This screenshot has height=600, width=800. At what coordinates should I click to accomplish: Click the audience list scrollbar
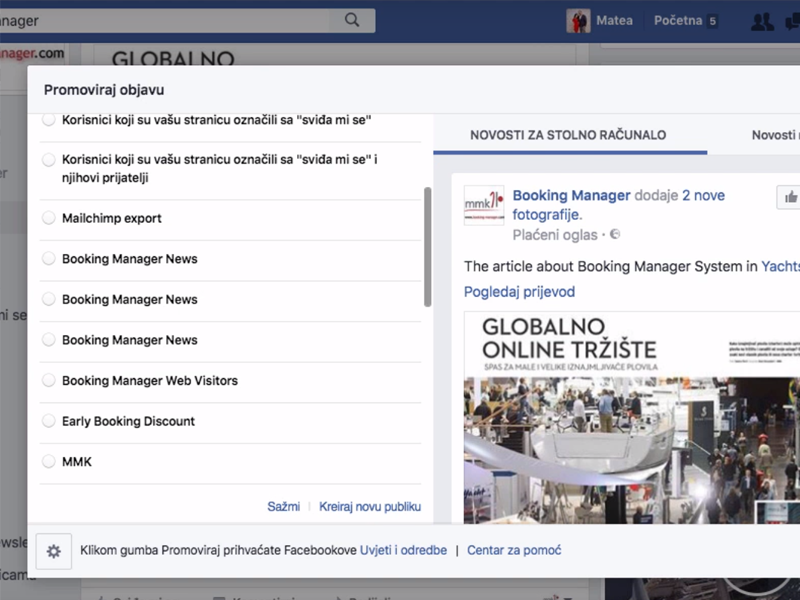coord(428,246)
